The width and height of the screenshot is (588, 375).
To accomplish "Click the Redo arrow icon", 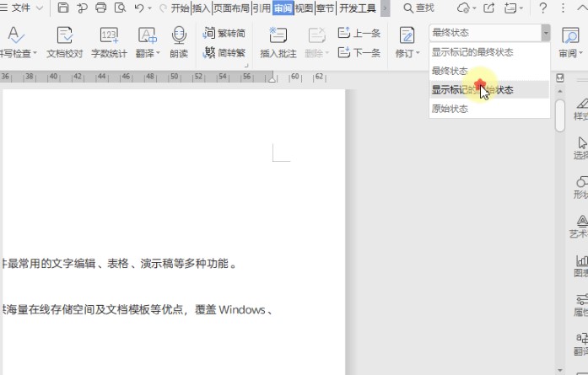I will click(x=163, y=8).
